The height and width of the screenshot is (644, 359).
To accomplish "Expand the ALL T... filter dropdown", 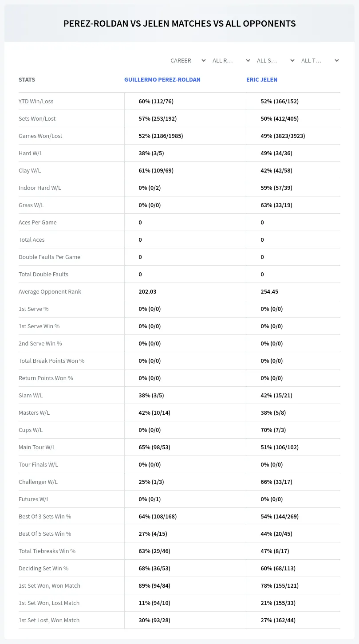I will tap(320, 60).
